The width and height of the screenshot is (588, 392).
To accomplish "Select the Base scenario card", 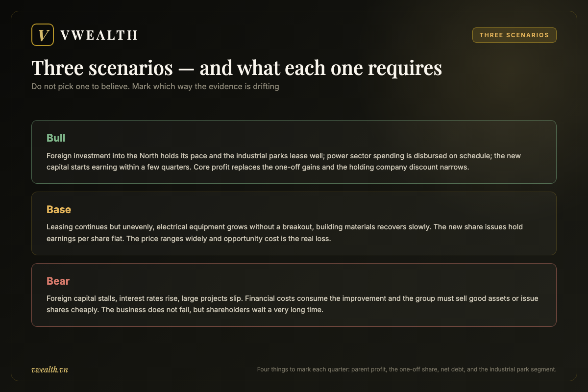I will pyautogui.click(x=294, y=223).
